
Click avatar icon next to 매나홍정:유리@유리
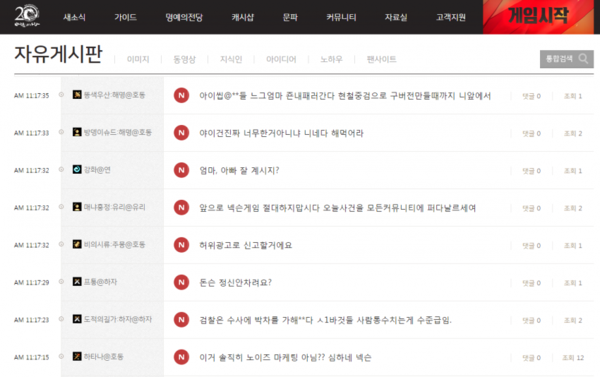77,207
